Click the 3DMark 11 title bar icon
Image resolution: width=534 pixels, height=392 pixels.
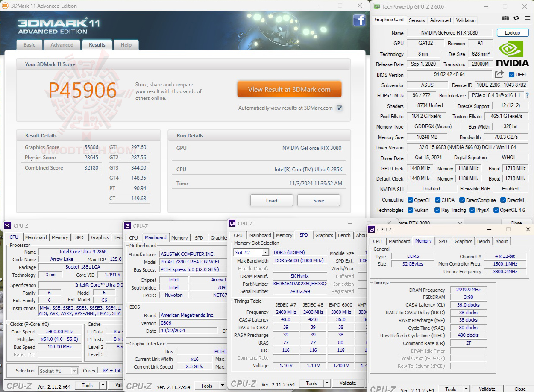pos(5,6)
